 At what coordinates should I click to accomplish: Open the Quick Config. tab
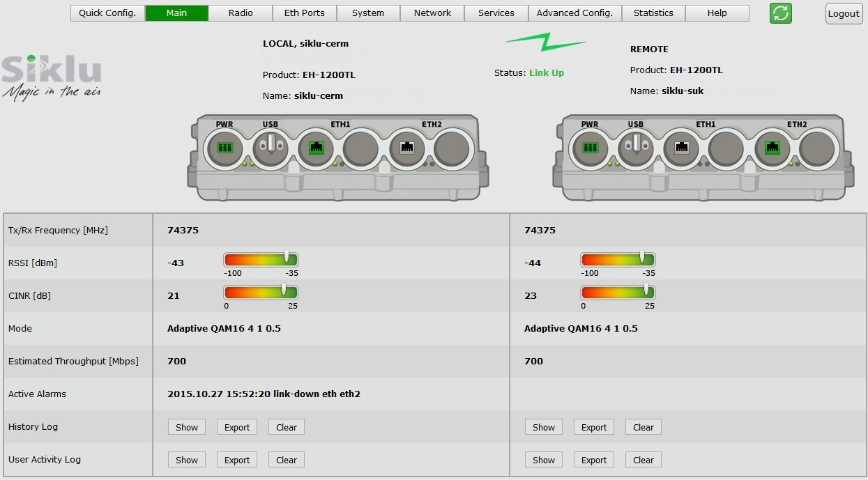coord(107,13)
